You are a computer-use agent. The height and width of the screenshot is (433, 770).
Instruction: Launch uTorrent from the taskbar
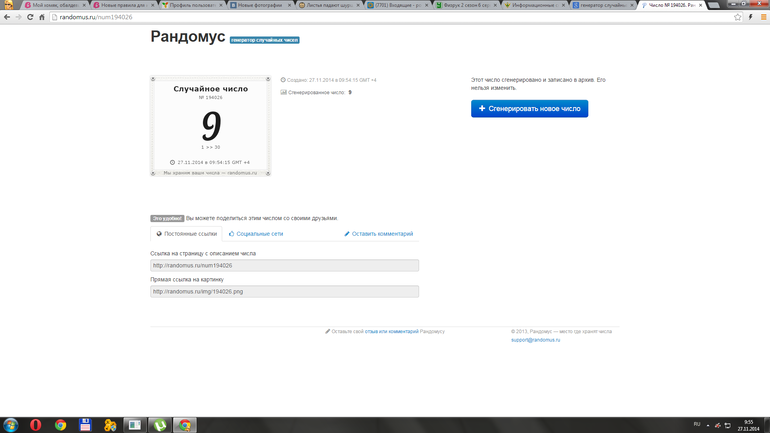point(158,425)
